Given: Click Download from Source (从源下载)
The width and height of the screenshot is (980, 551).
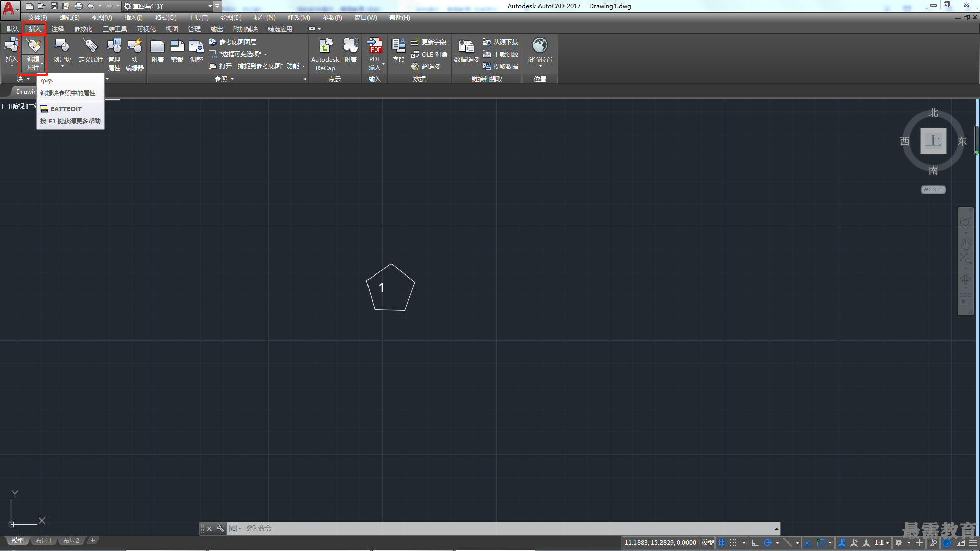Looking at the screenshot, I should coord(501,42).
